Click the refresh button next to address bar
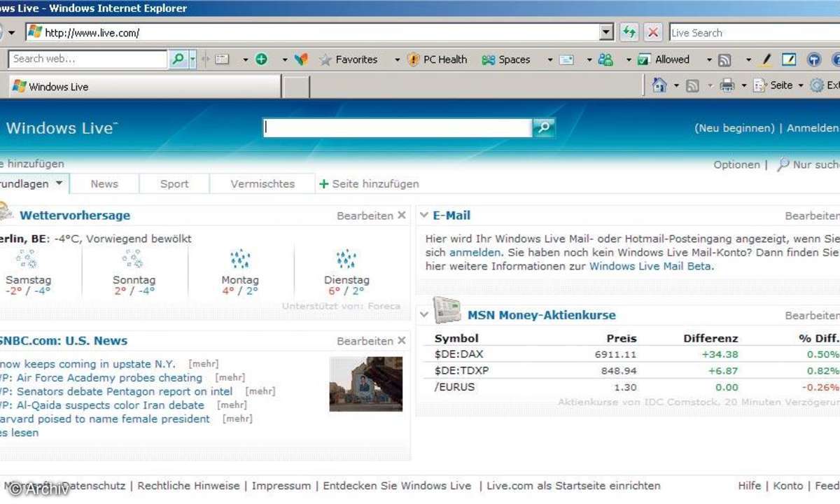The width and height of the screenshot is (840, 504). coord(629,32)
